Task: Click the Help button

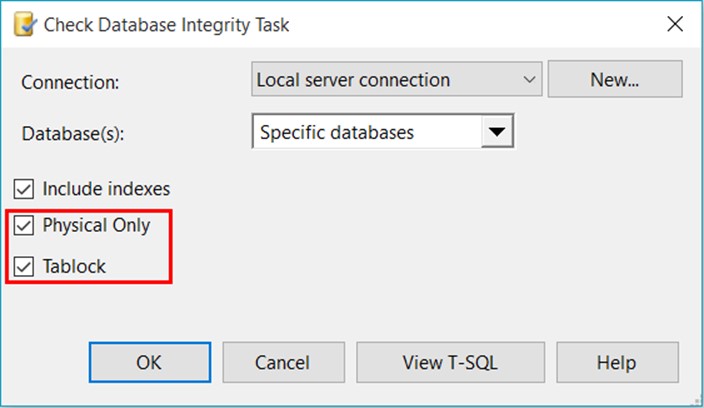Action: coord(617,362)
